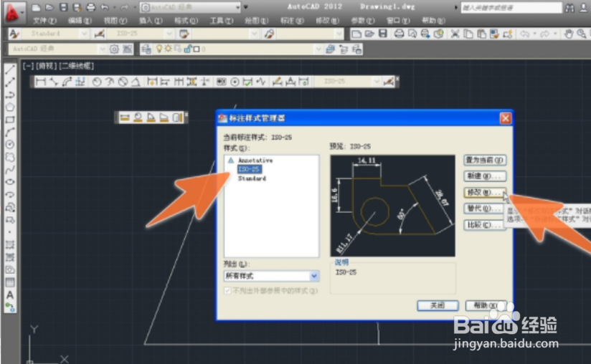Click layer color square swatch
This screenshot has height=364, width=591.
[x=197, y=49]
